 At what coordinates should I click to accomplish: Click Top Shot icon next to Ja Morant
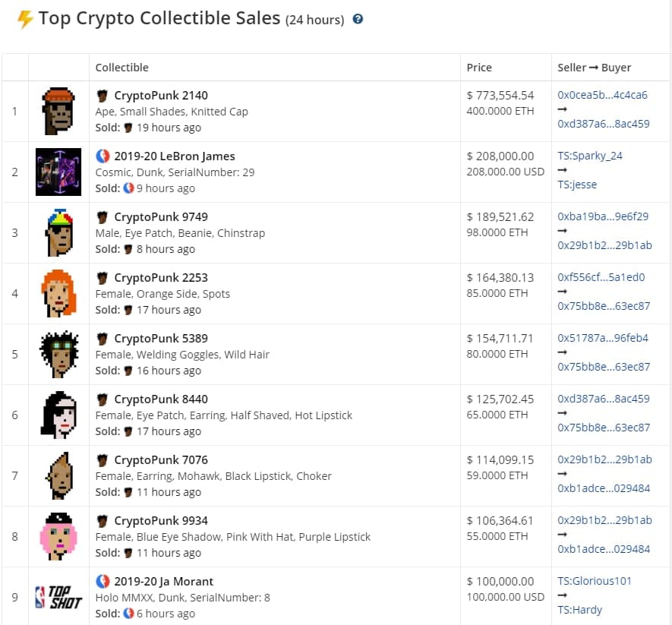coord(103,582)
